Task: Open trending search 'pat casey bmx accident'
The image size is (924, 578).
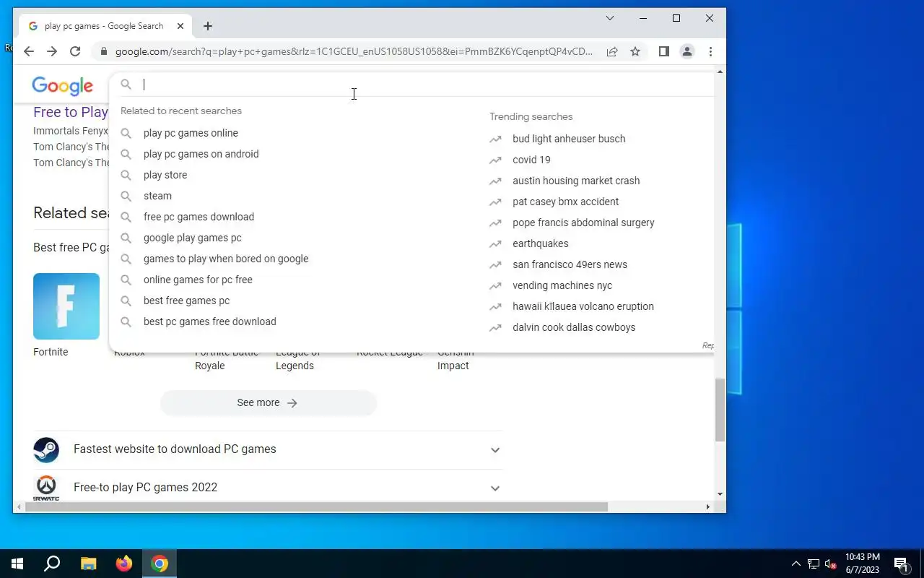Action: point(565,202)
